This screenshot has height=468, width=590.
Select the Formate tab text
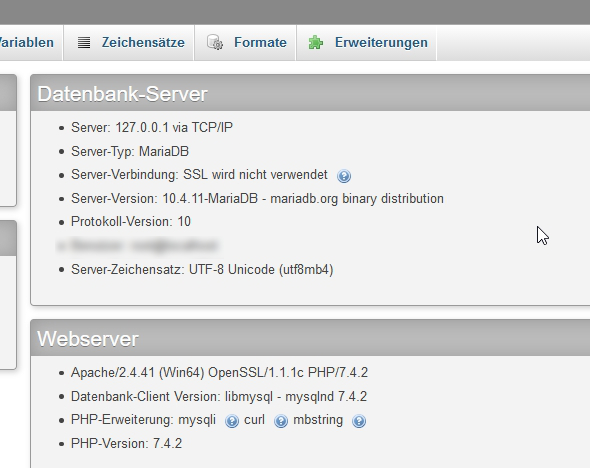click(260, 43)
